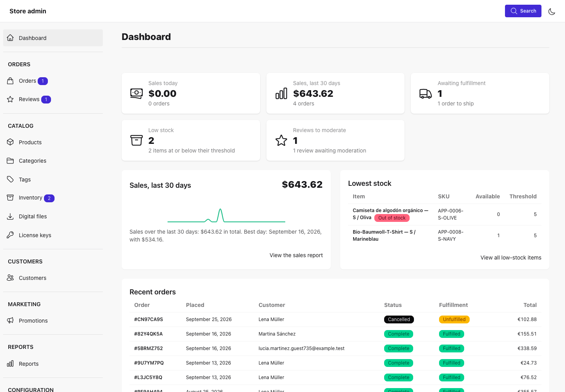Click the €24.73 total
This screenshot has height=392, width=565.
click(x=529, y=363)
